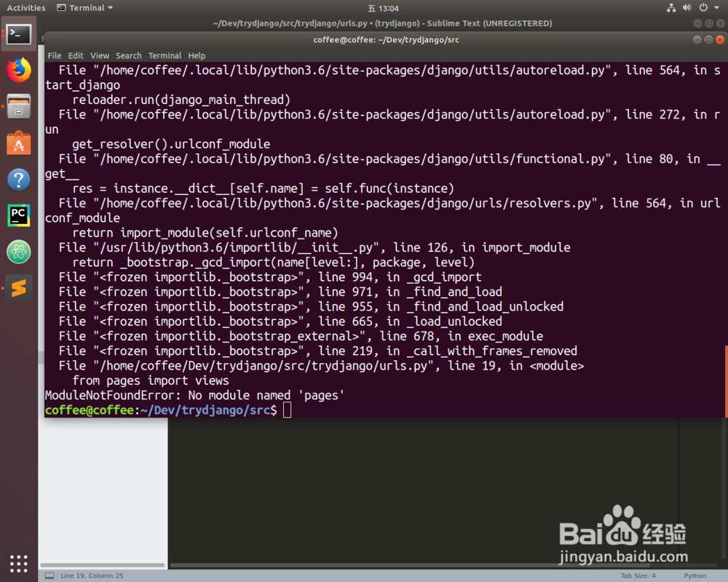This screenshot has width=728, height=582.
Task: Click the ModuleNotFoundError message line
Action: point(194,396)
